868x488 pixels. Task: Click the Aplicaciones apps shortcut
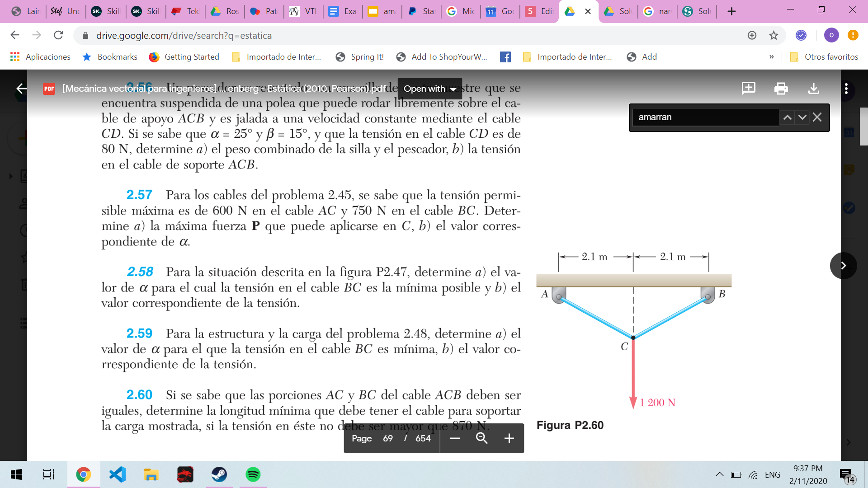tap(40, 57)
